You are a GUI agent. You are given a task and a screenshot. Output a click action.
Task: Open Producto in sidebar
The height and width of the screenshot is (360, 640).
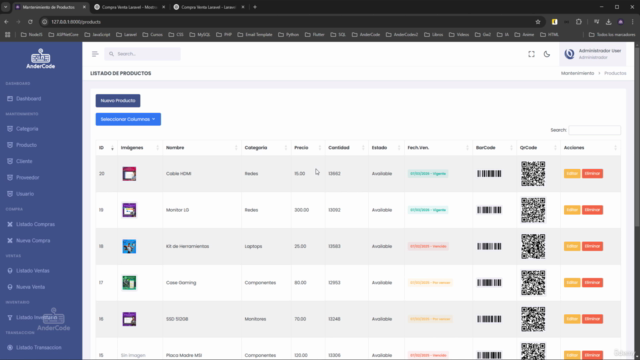tap(26, 145)
